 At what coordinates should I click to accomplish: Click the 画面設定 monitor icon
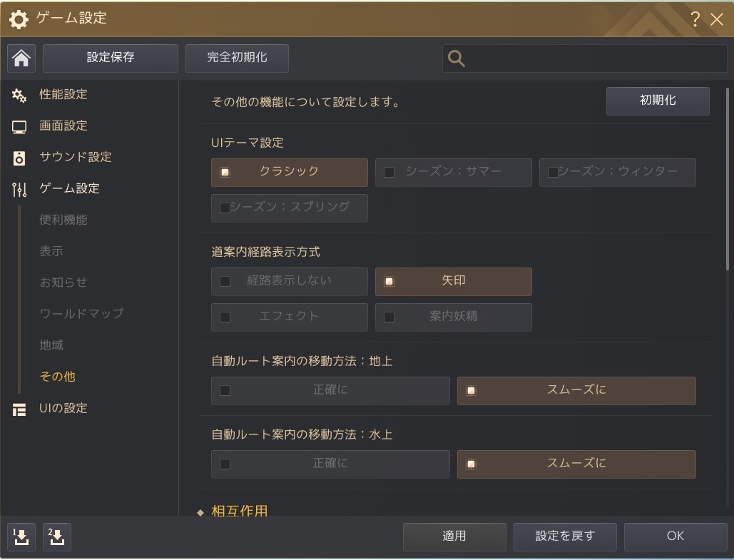(19, 127)
